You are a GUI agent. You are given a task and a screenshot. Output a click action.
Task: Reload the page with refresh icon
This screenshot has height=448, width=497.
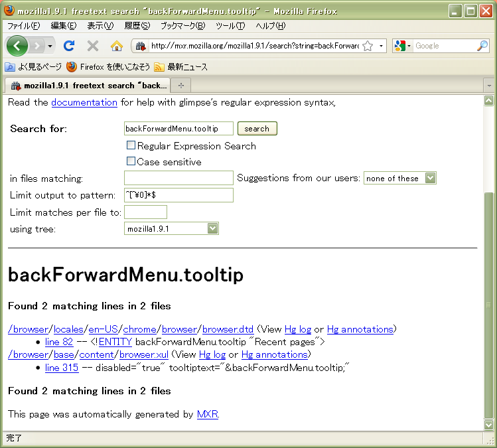[x=69, y=46]
